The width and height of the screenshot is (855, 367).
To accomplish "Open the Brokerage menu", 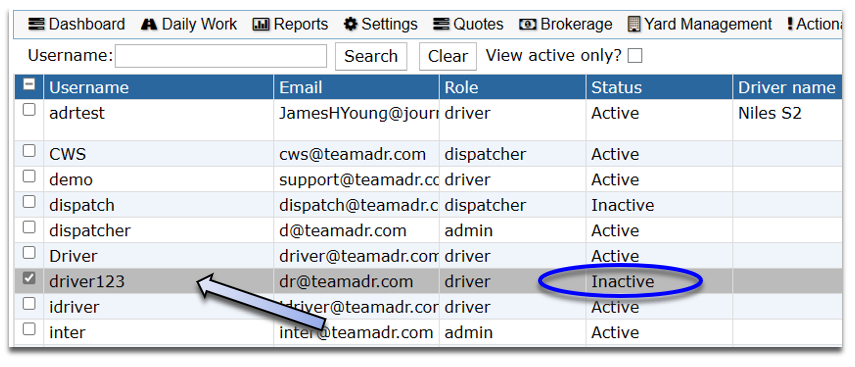I will [565, 25].
